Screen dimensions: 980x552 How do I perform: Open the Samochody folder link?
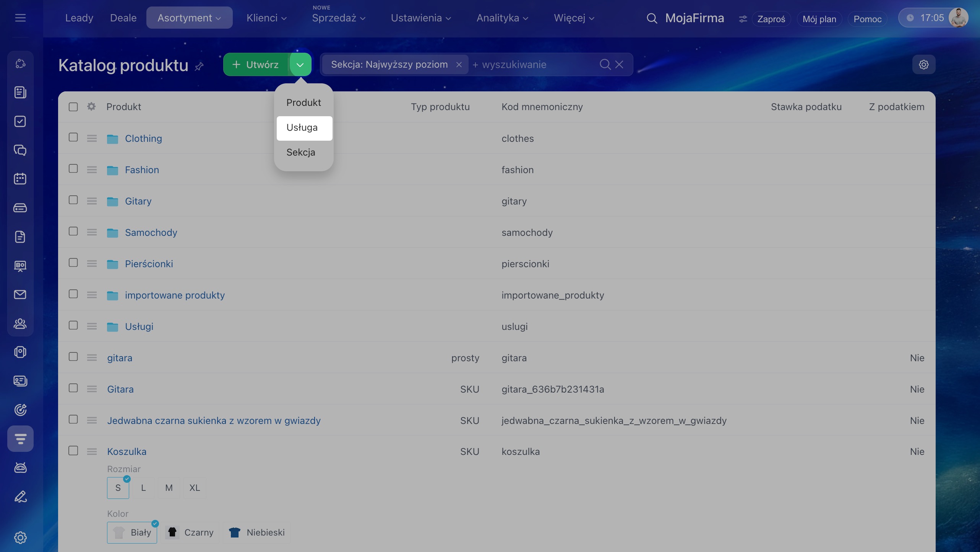(151, 232)
